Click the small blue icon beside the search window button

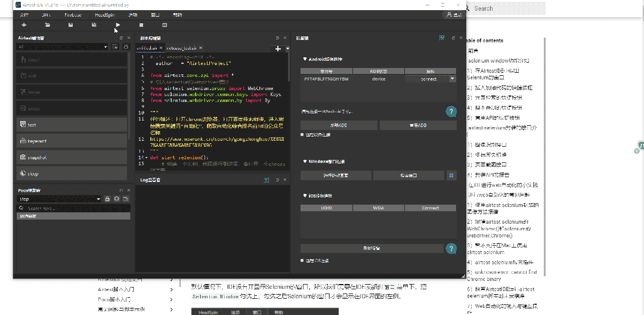[x=451, y=175]
